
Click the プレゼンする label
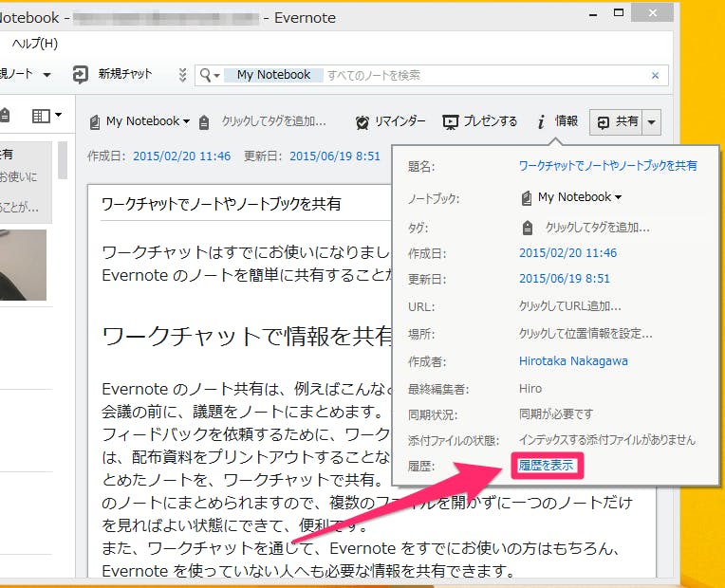(490, 121)
